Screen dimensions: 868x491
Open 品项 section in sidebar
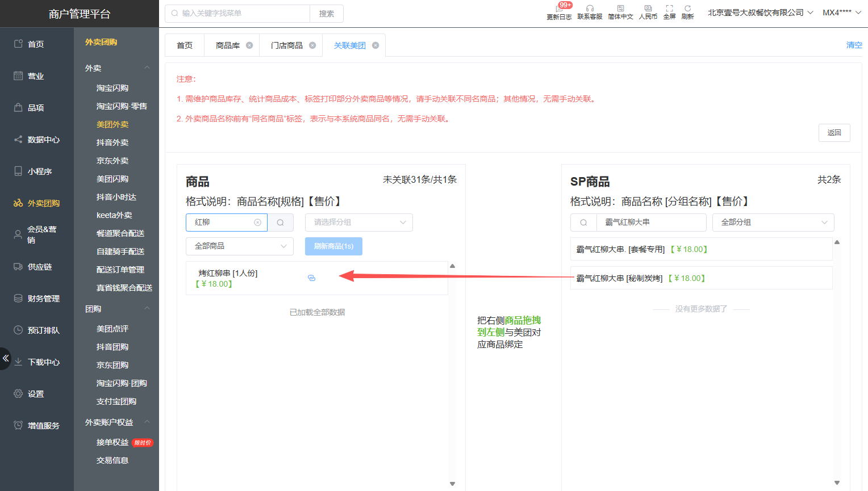(x=36, y=107)
